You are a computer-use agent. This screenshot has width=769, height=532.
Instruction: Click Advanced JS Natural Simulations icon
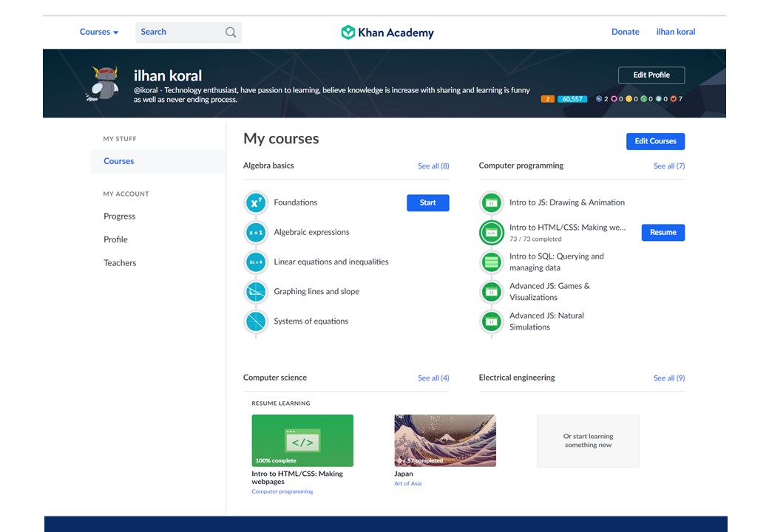coord(492,321)
